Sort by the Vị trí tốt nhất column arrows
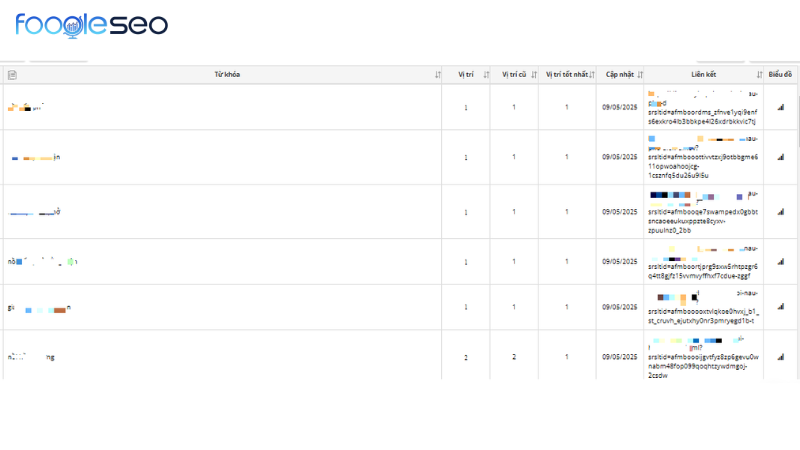The width and height of the screenshot is (800, 450). (592, 75)
